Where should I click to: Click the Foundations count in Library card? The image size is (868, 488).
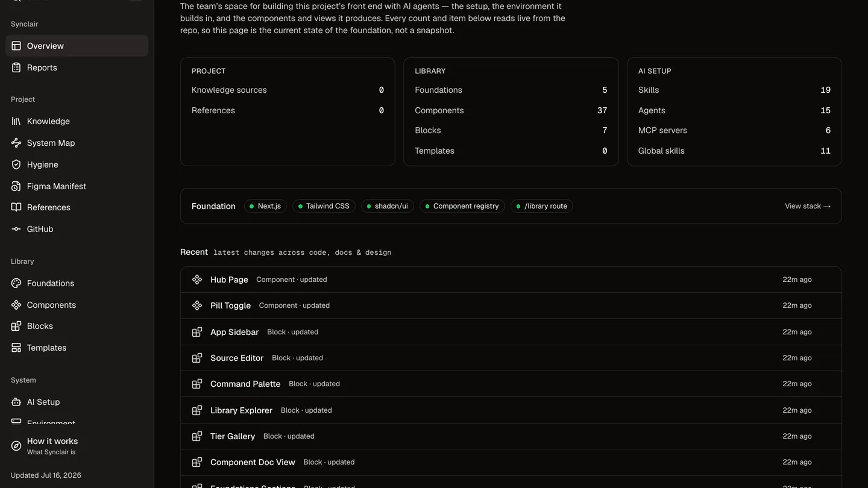click(x=605, y=90)
